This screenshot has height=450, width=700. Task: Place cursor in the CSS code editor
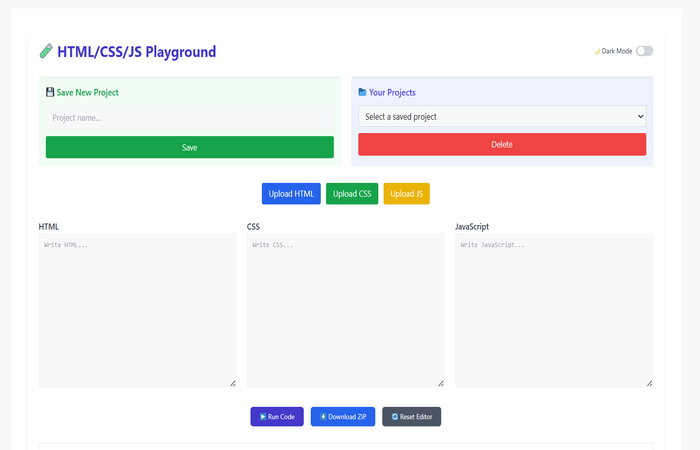(x=345, y=310)
